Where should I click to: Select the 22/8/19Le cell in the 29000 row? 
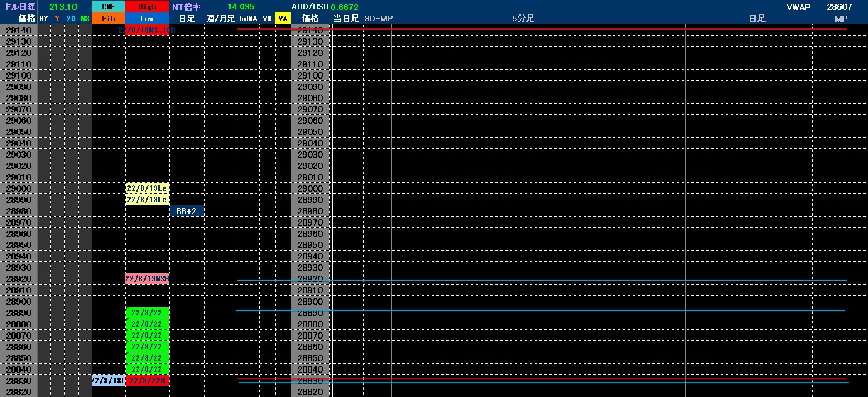(x=147, y=188)
